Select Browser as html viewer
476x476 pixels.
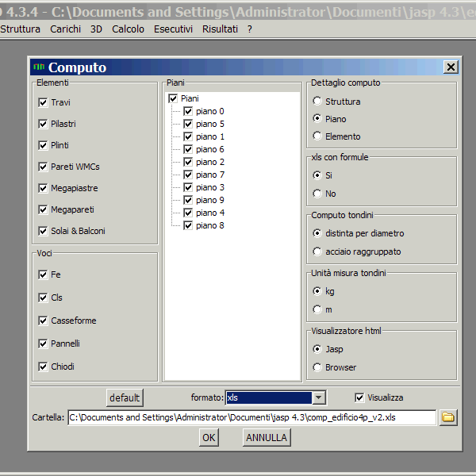317,367
